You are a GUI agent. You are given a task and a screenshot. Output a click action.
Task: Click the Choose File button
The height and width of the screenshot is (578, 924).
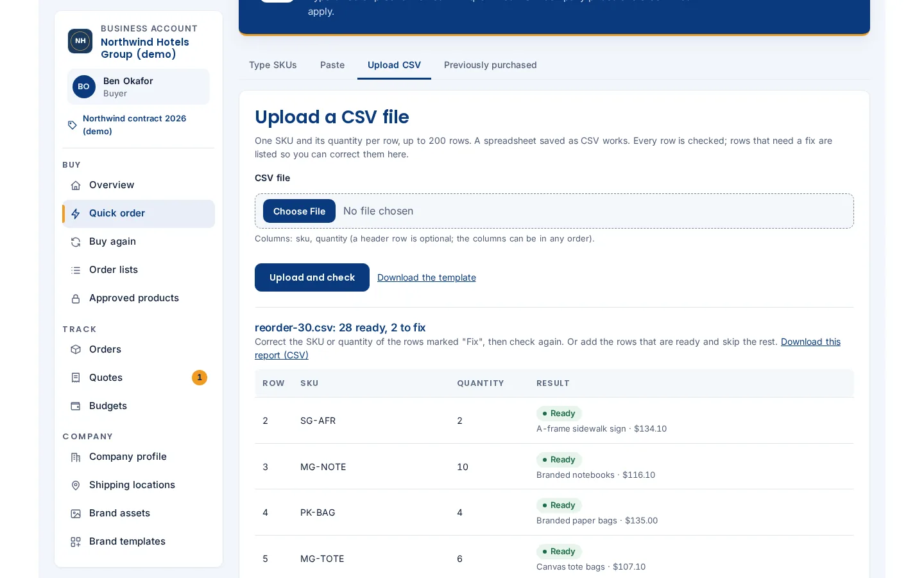click(x=299, y=211)
